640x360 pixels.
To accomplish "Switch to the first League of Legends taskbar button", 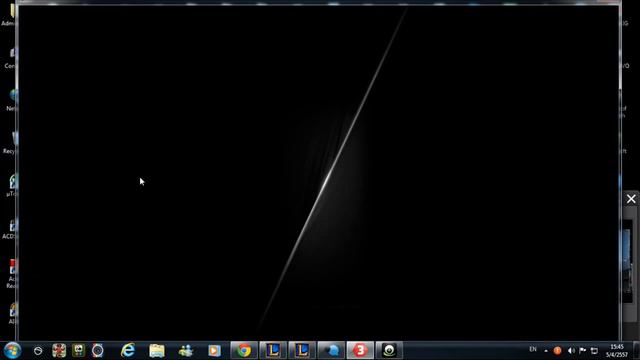I will point(273,350).
